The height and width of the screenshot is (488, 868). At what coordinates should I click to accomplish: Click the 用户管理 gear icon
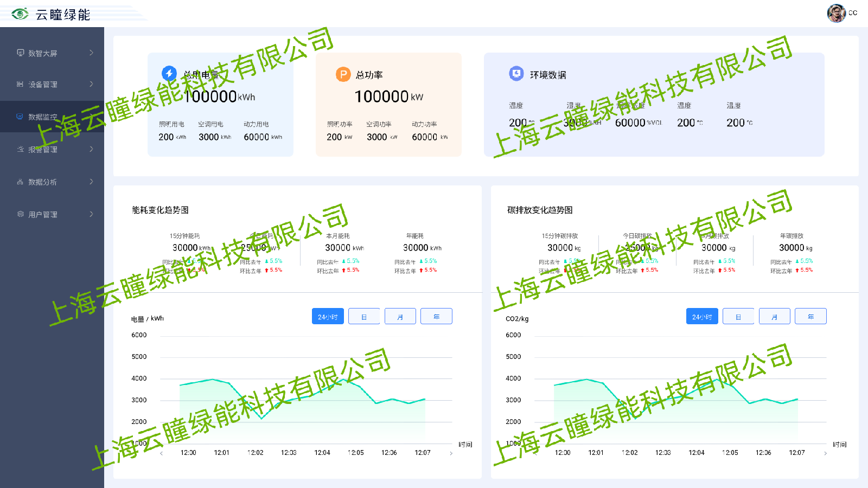coord(21,214)
